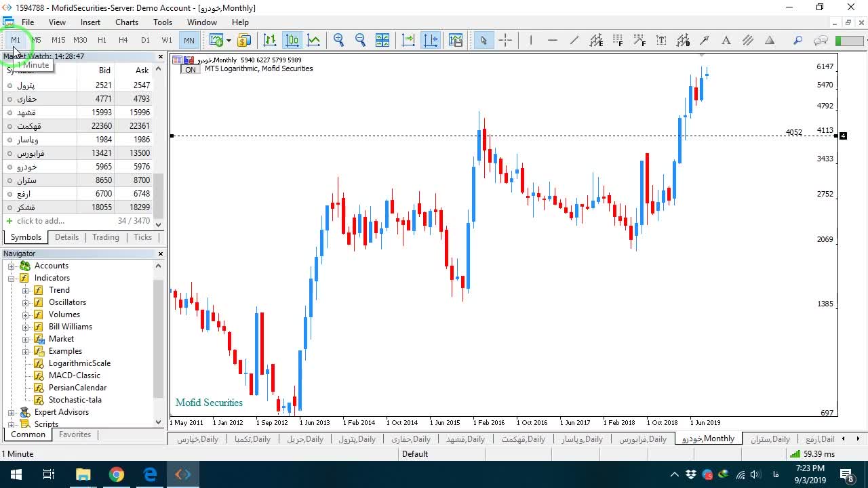
Task: Select the zoom in magnifier icon
Action: [x=338, y=40]
